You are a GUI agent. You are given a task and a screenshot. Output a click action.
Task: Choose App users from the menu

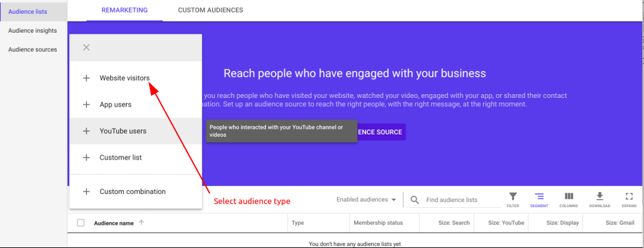click(x=136, y=104)
